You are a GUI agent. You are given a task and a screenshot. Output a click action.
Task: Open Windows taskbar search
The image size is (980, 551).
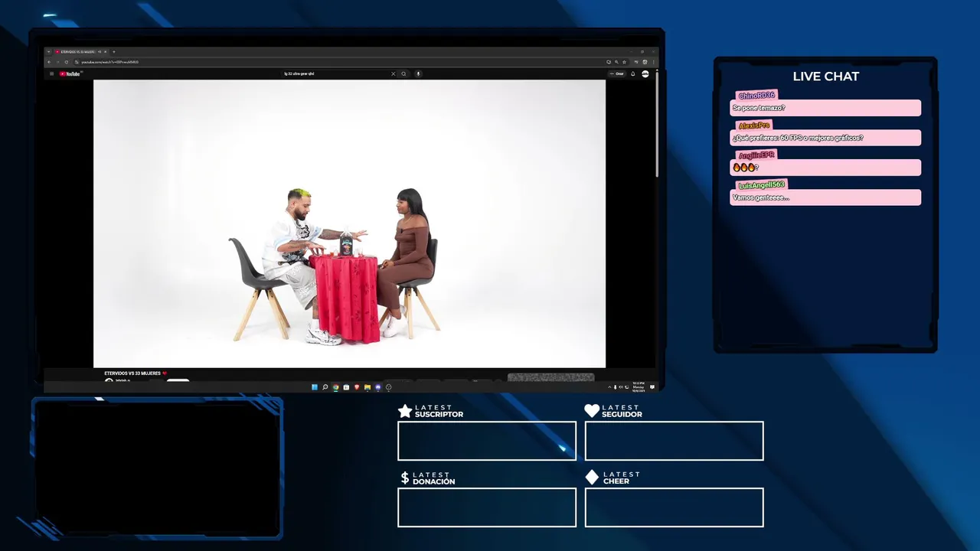pos(325,387)
